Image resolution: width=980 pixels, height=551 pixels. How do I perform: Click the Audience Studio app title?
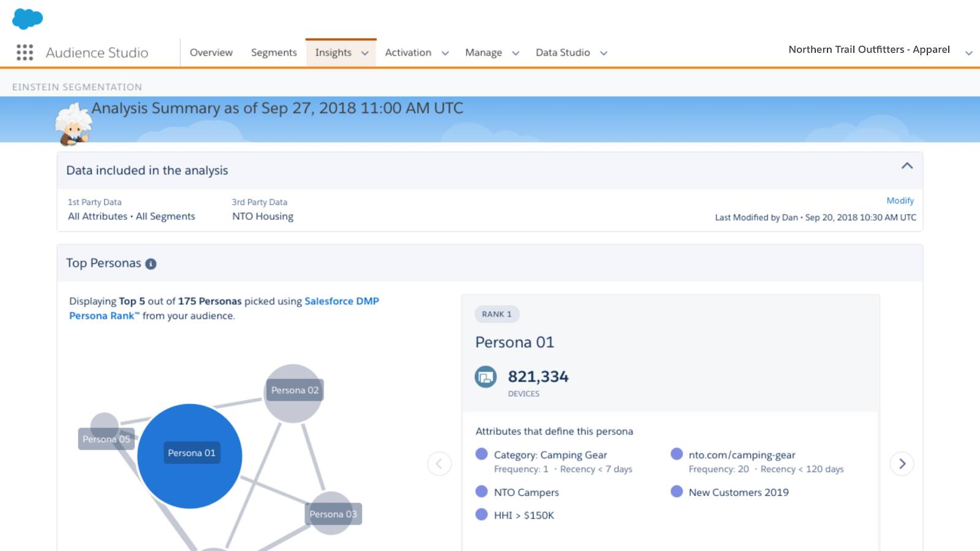[x=97, y=53]
